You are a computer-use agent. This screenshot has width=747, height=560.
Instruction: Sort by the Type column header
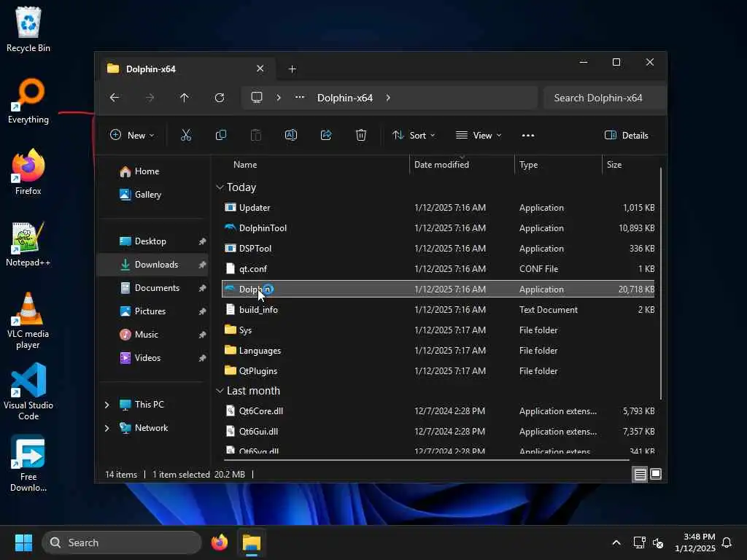point(558,165)
